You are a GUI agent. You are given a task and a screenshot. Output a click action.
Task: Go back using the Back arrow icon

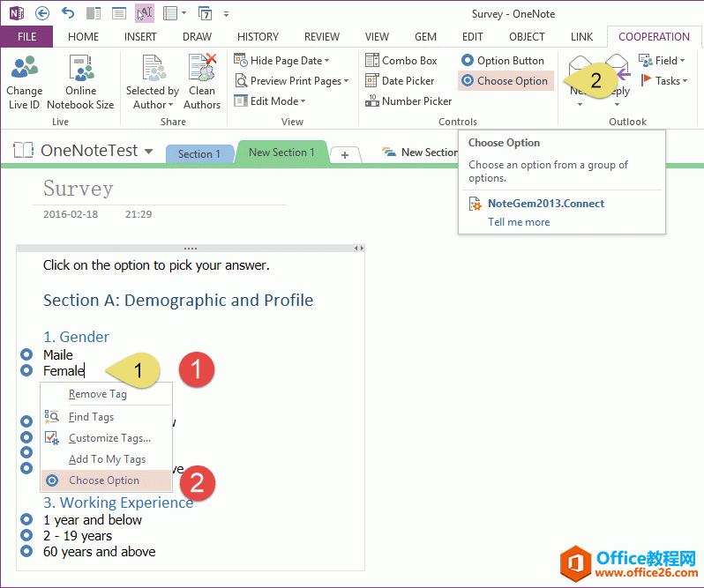(x=42, y=13)
